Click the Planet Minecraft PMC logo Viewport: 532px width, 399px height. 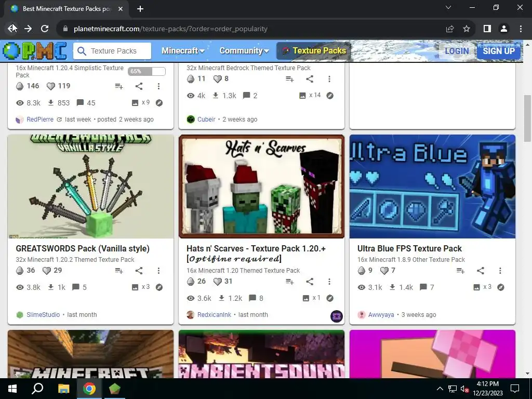click(35, 51)
